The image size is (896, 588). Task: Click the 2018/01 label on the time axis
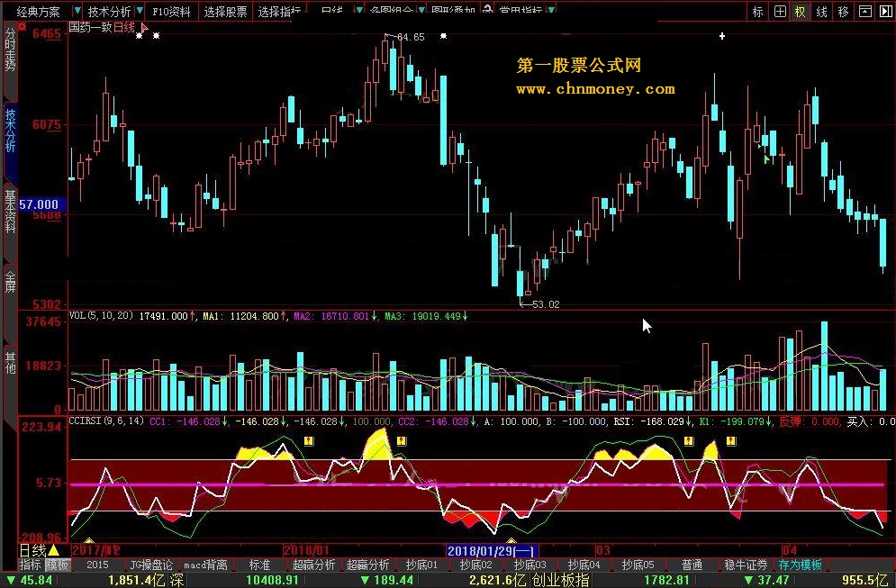click(x=307, y=551)
